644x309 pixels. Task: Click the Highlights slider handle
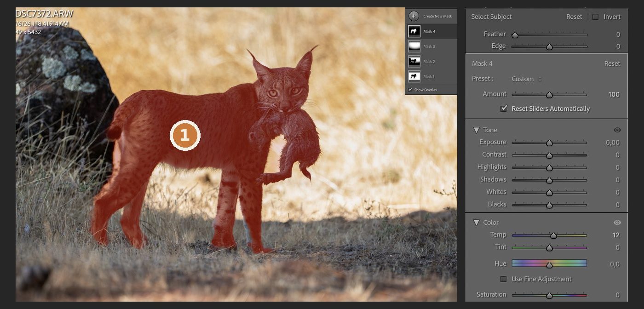[549, 168]
